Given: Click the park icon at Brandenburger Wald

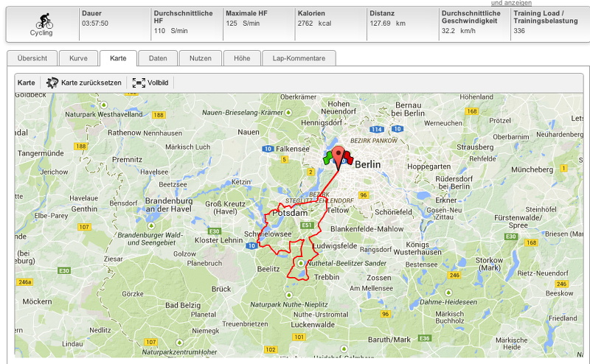Looking at the screenshot, I should 151,225.
